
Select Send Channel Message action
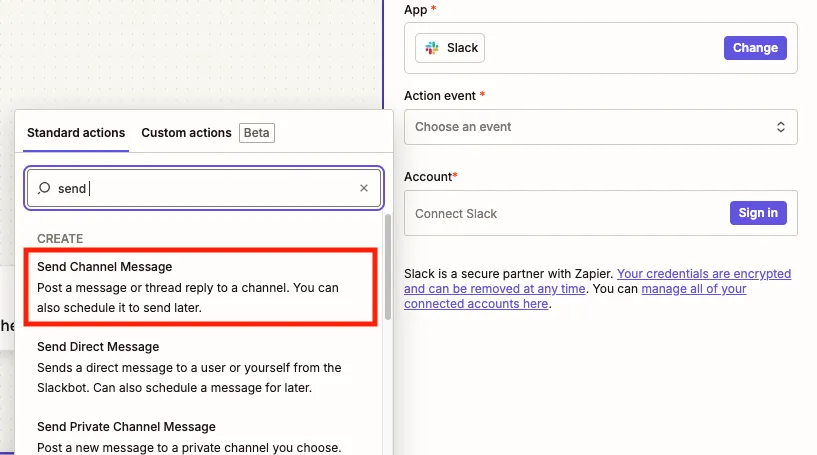tap(201, 287)
